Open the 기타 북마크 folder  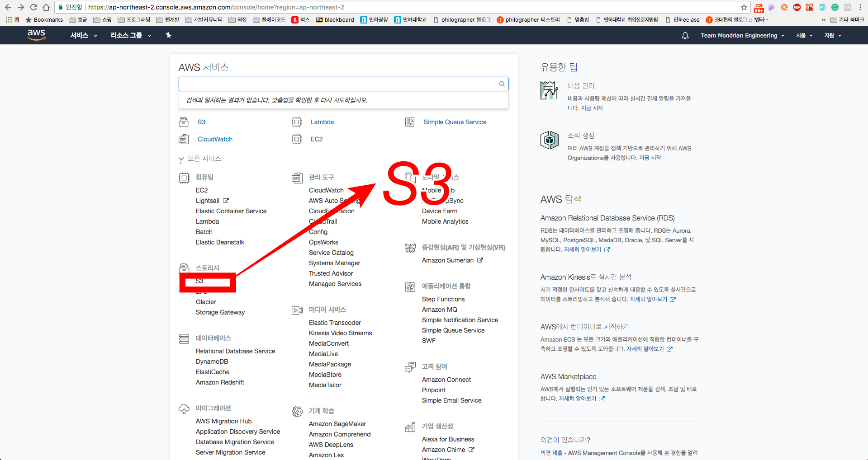(x=847, y=19)
